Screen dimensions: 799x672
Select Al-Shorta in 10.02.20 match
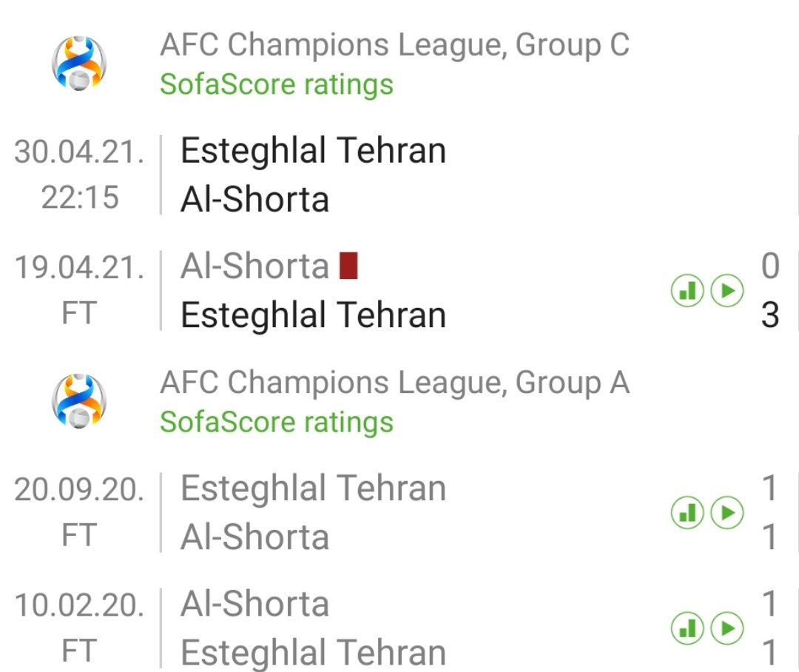coord(254,604)
